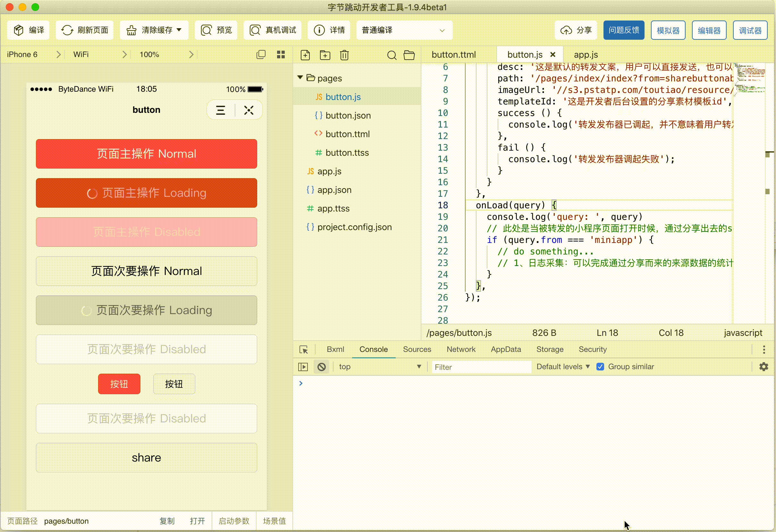Open the Default levels dropdown

(x=563, y=366)
